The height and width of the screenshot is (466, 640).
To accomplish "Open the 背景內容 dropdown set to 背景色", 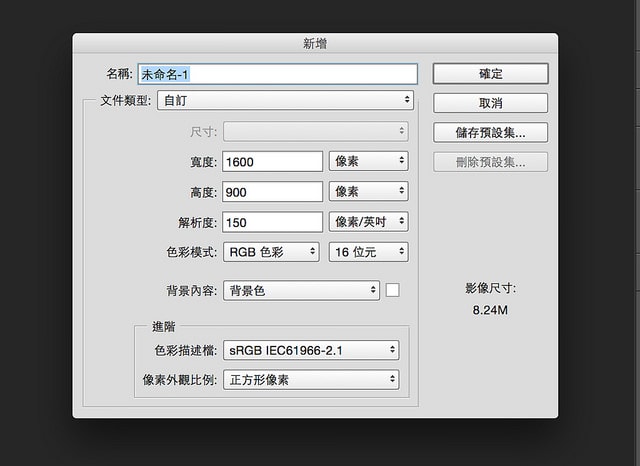I will 301,291.
